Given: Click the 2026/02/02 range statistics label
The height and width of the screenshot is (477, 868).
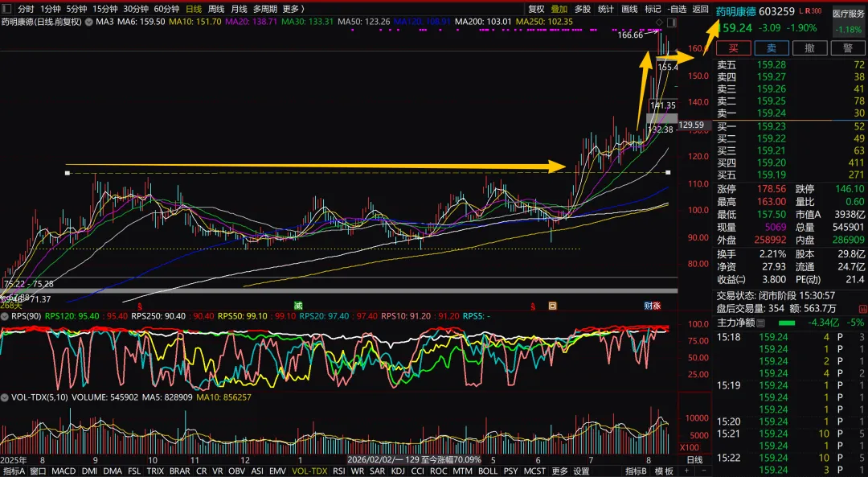Looking at the screenshot, I should point(414,460).
